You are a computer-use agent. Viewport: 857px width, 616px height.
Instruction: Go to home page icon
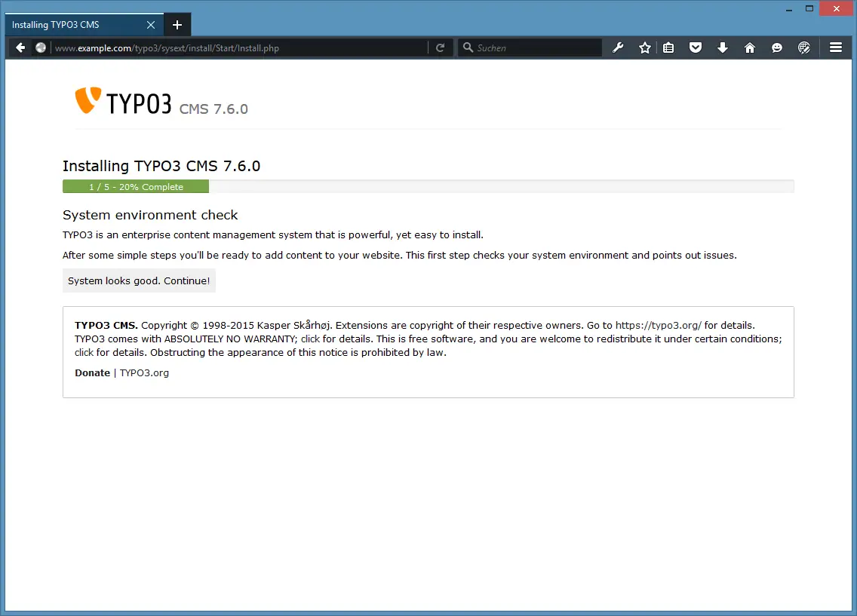[x=750, y=48]
